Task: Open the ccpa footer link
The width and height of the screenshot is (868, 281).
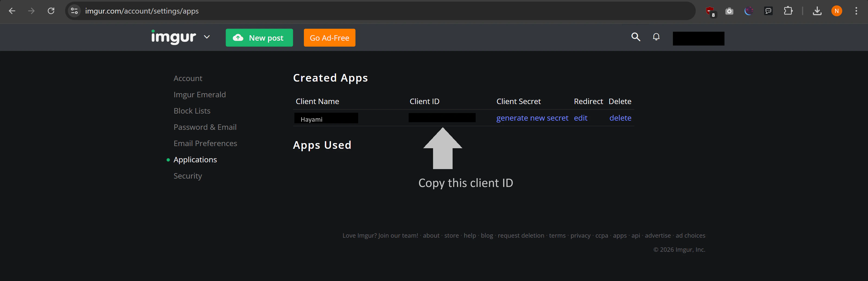Action: (602, 235)
